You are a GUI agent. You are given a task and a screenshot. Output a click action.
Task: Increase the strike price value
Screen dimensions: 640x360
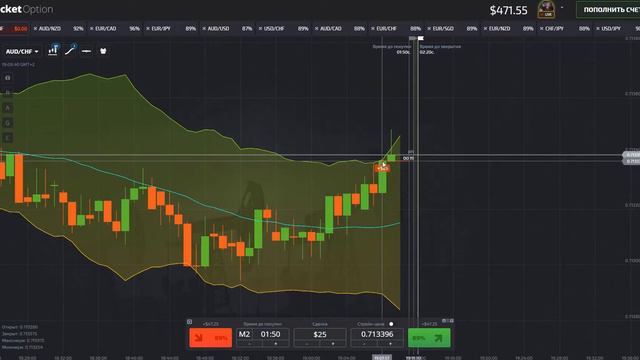point(390,344)
